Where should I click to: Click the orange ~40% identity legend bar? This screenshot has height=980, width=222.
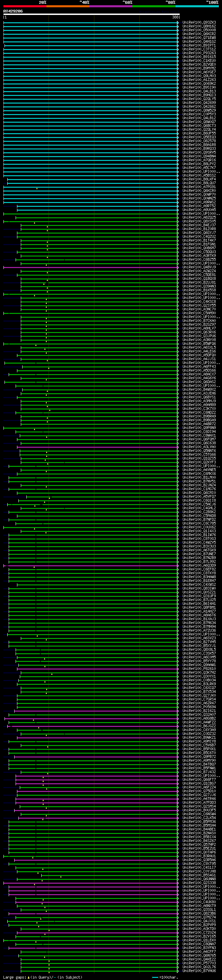point(68,6)
